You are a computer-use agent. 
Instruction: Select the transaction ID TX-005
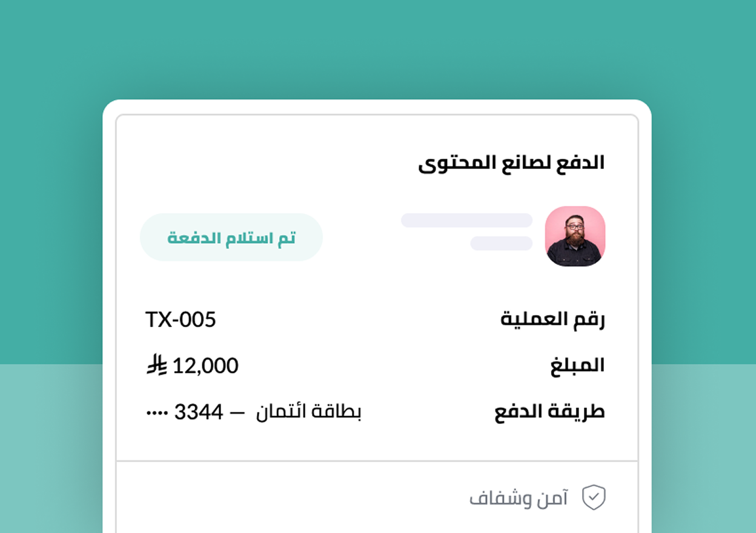(181, 319)
